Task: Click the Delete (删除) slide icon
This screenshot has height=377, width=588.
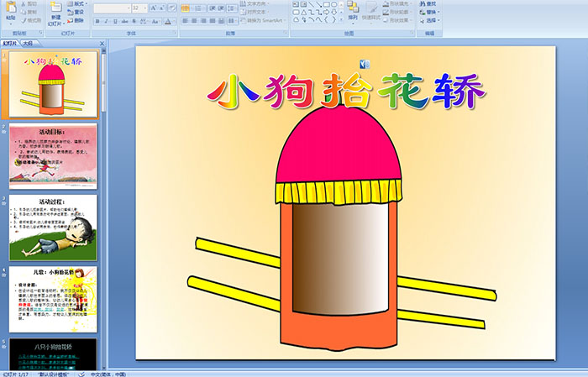Action: pyautogui.click(x=70, y=20)
